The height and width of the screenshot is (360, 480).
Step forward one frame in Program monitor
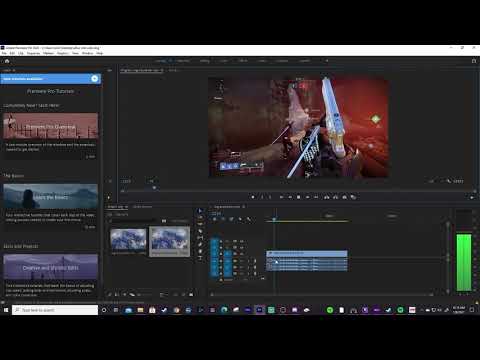[307, 197]
